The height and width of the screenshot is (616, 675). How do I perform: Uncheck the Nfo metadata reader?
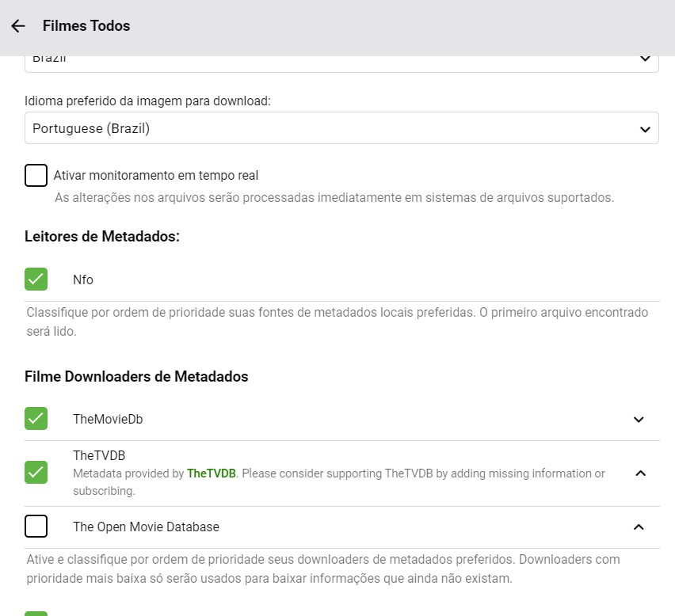36,279
